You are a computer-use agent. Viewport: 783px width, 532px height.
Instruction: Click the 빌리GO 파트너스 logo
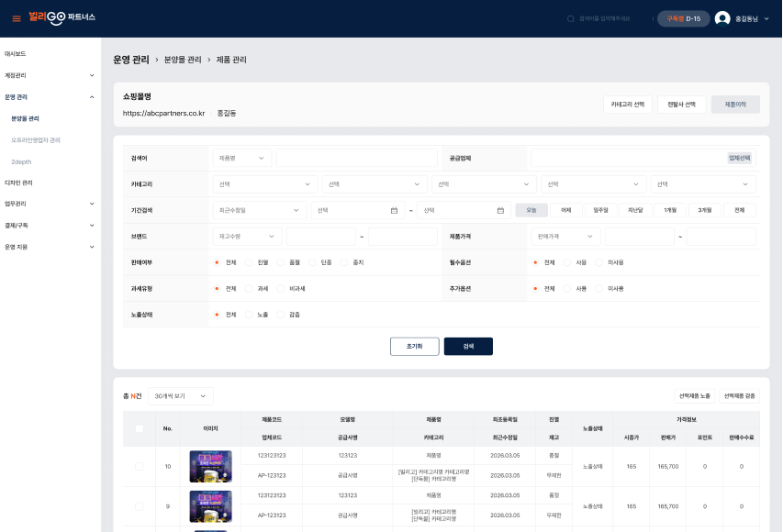(62, 18)
